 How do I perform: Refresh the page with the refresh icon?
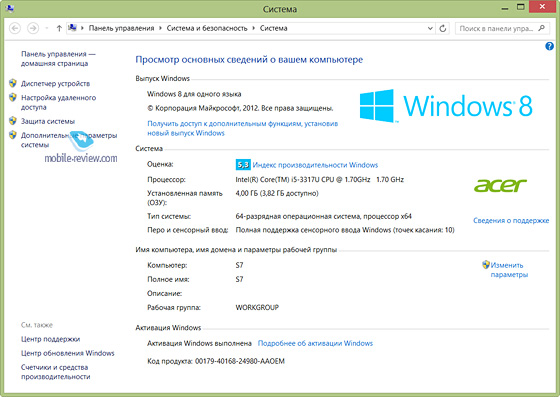[443, 28]
